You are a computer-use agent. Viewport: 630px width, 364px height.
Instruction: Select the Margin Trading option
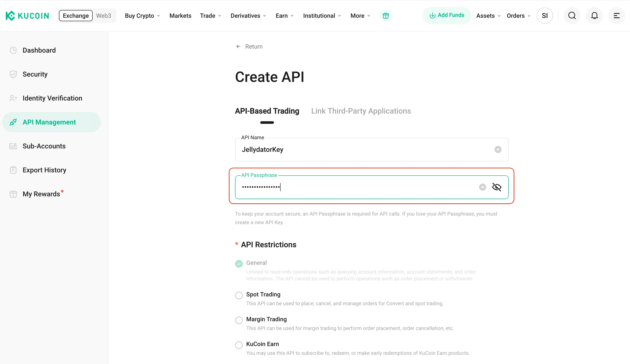(239, 320)
